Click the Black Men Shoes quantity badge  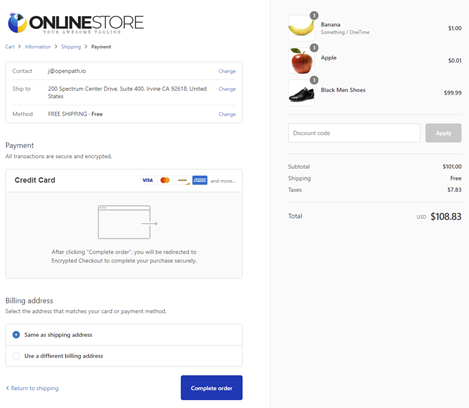(314, 80)
